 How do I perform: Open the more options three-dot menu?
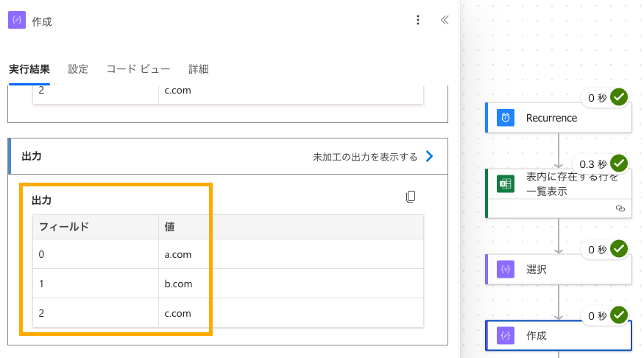[x=418, y=21]
